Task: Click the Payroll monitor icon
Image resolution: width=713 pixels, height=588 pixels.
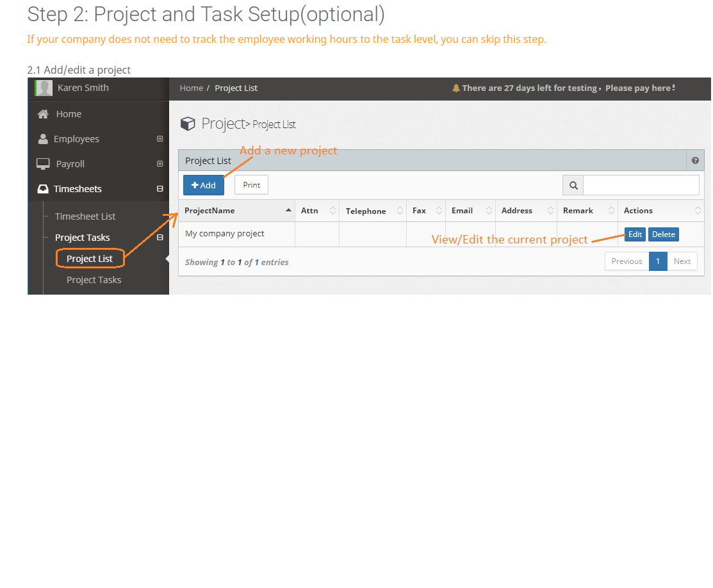Action: pyautogui.click(x=43, y=164)
